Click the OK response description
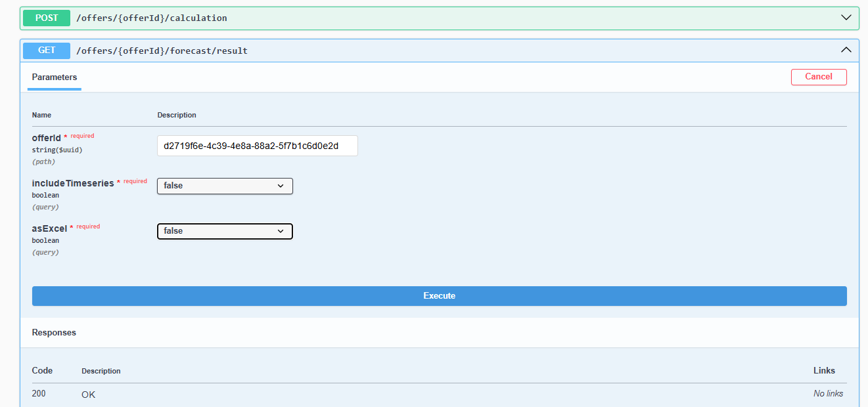 tap(88, 395)
